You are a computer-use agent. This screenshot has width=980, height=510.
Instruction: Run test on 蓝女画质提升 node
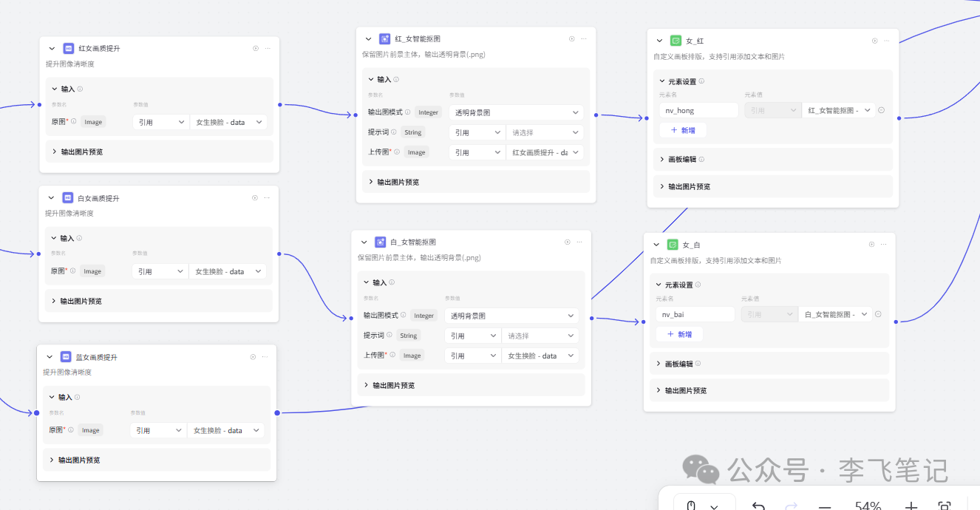pyautogui.click(x=253, y=357)
